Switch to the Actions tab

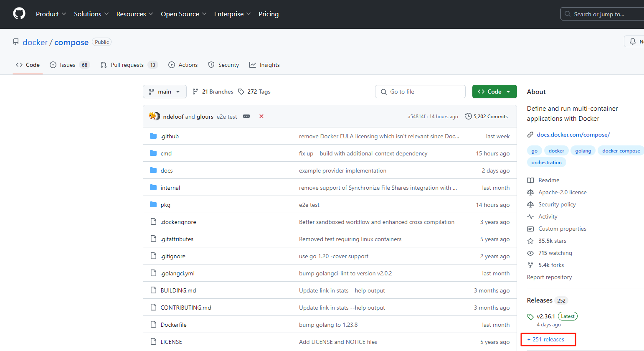(183, 65)
